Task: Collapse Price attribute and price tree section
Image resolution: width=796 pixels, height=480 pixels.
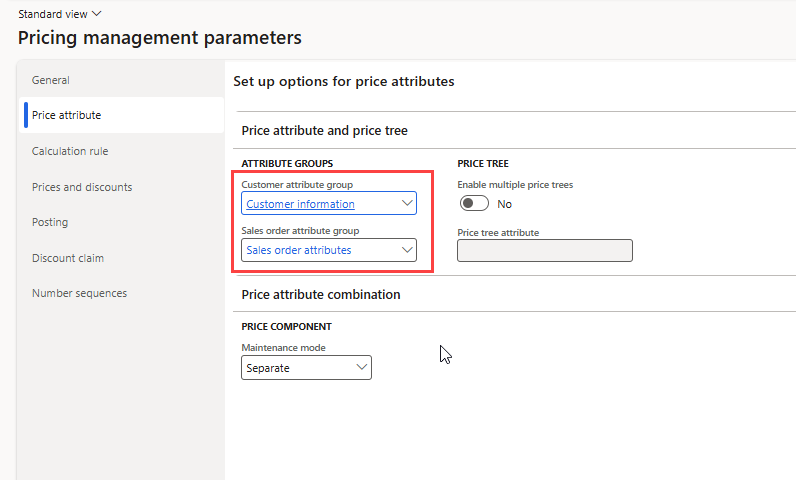Action: tap(325, 131)
